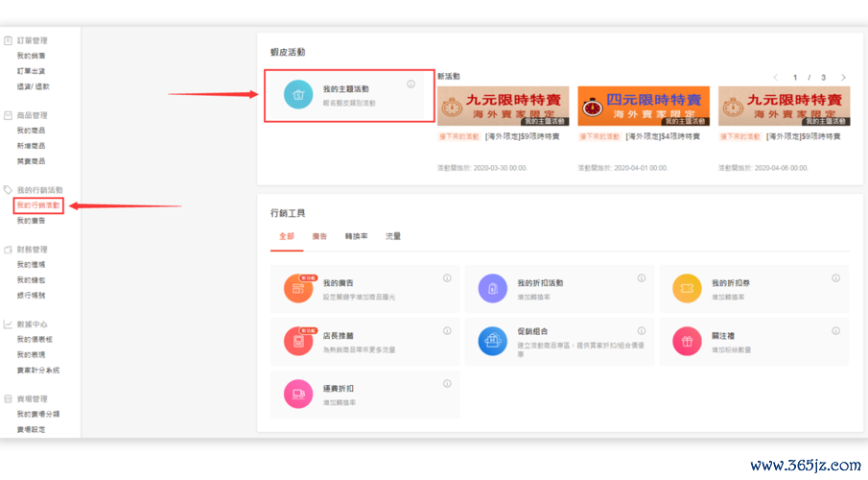868x480 pixels.
Task: Open the blue 促銷組合 basket icon
Action: [x=493, y=341]
